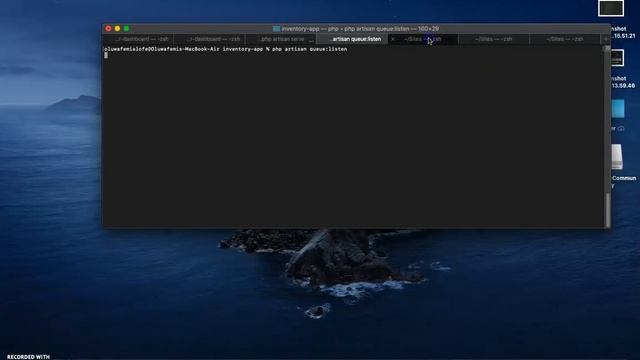The width and height of the screenshot is (640, 360).
Task: Open the ~/Sites tab next to the plus button
Action: (565, 39)
